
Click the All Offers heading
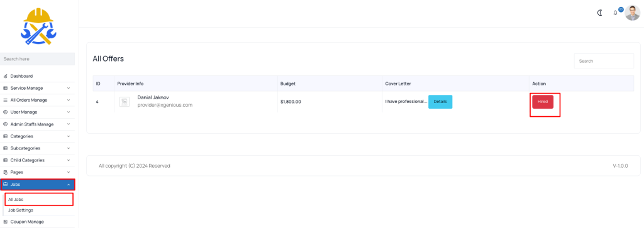coord(108,58)
